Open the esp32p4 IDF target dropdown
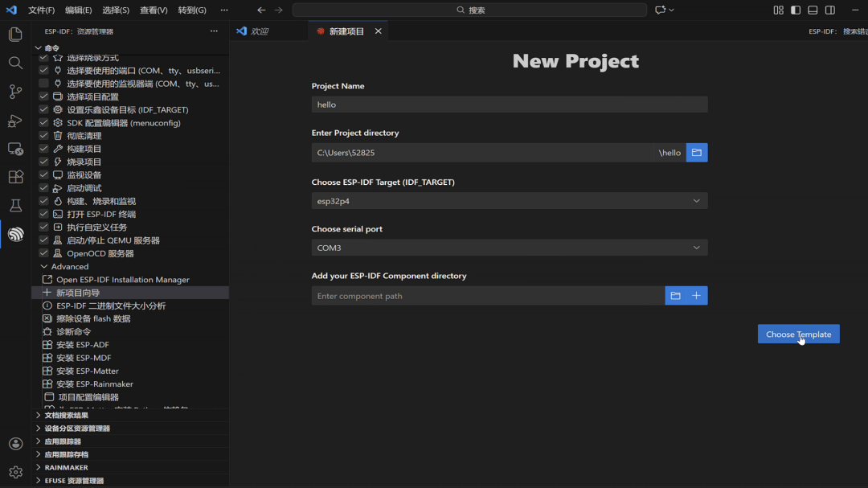Viewport: 868px width, 488px height. pyautogui.click(x=510, y=201)
